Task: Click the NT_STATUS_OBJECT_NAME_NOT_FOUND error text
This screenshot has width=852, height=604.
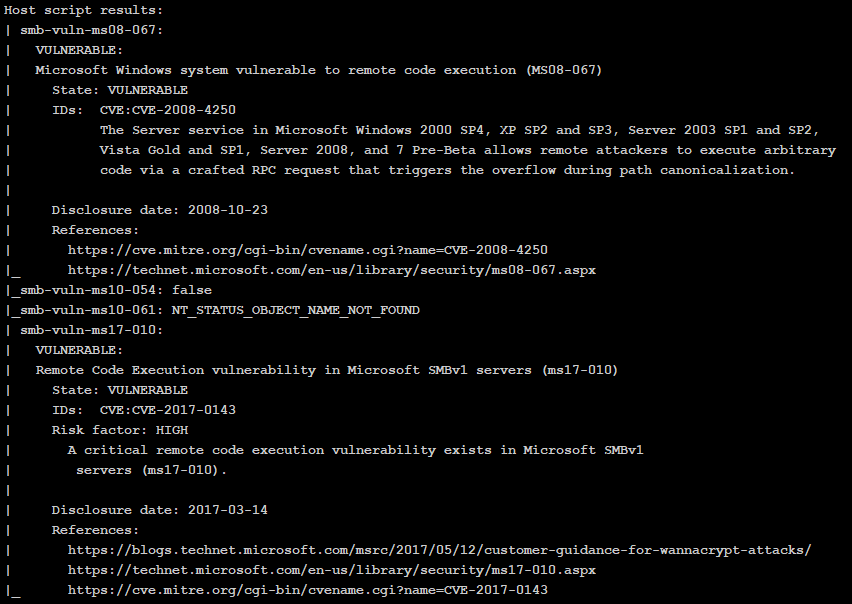Action: click(x=295, y=310)
